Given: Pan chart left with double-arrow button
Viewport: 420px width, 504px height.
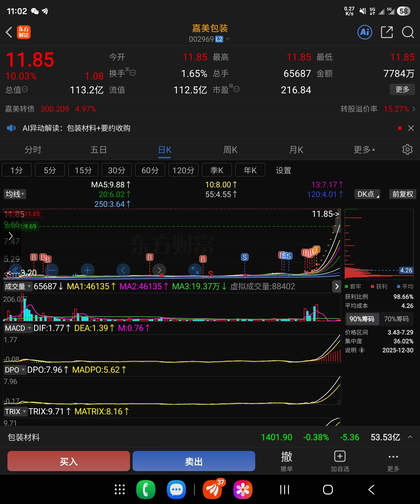Looking at the screenshot, I should coord(16,270).
